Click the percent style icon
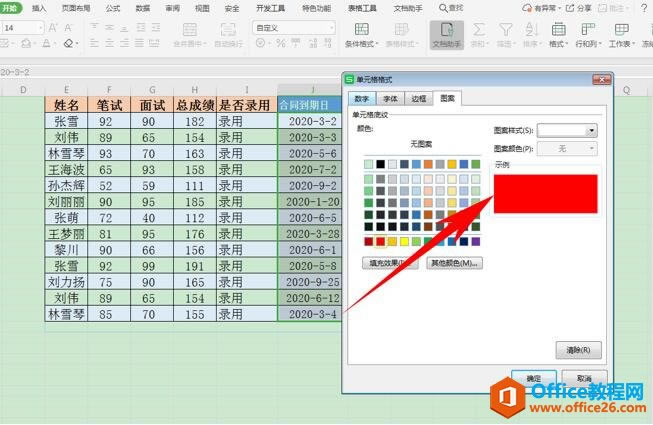 coord(281,43)
